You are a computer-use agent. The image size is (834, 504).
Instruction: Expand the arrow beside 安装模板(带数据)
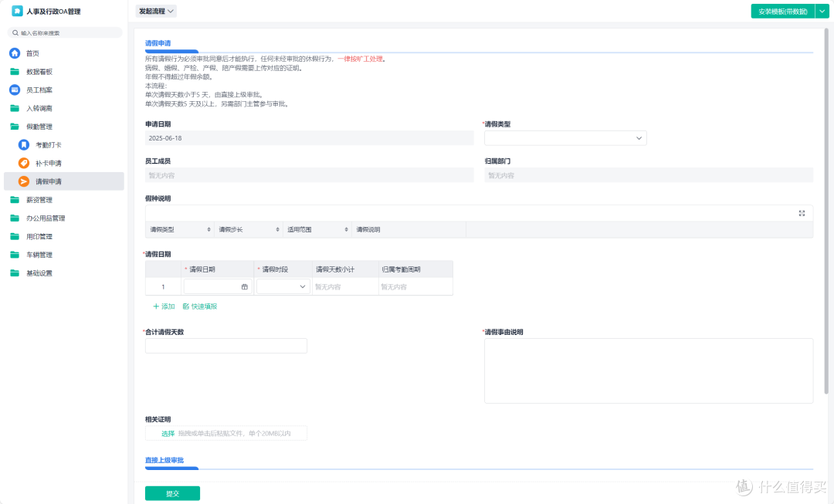point(822,11)
